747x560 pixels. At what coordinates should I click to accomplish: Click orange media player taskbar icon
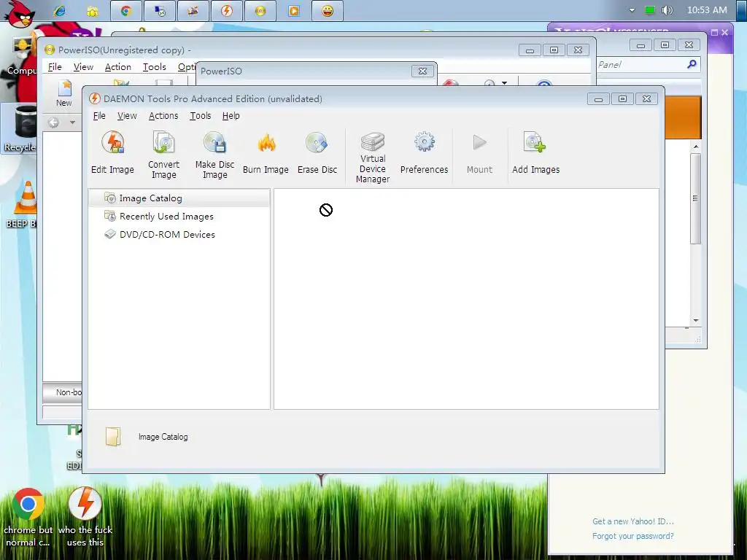294,11
